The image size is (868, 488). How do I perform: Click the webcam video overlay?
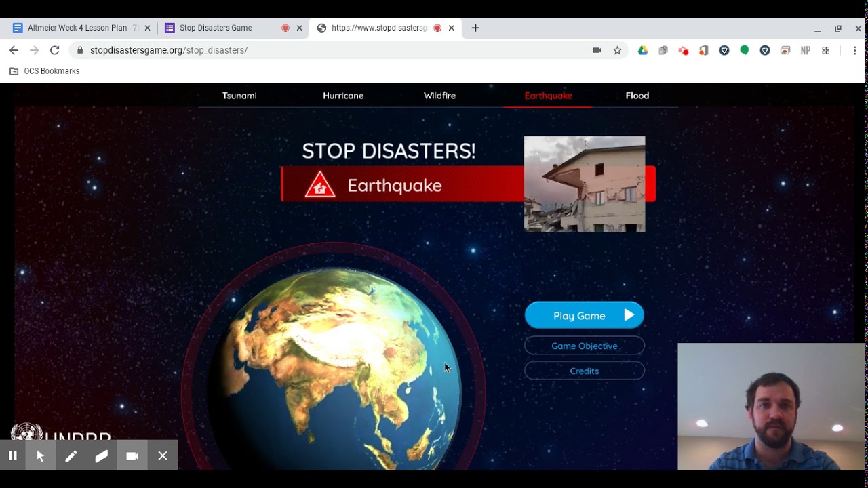[771, 407]
